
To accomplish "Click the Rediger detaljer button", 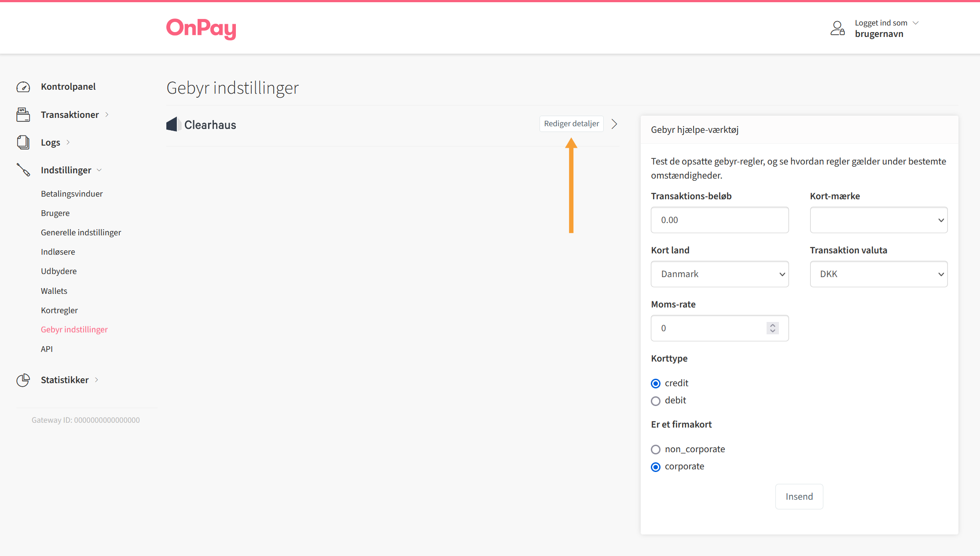I will coord(572,123).
